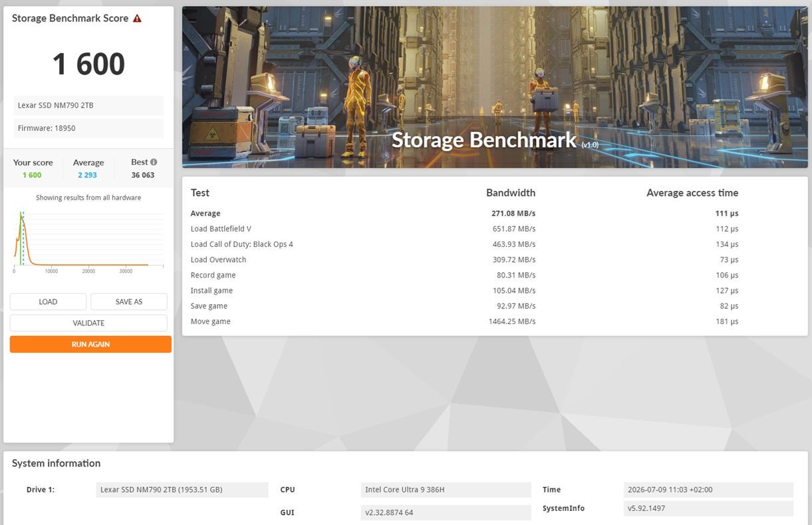Viewport: 812px width, 525px height.
Task: Click the Record game row label
Action: pos(213,275)
